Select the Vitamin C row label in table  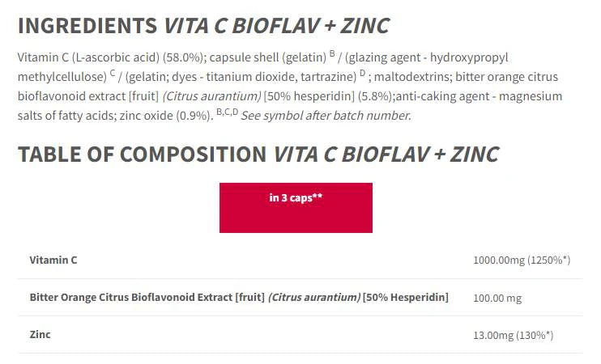click(53, 260)
